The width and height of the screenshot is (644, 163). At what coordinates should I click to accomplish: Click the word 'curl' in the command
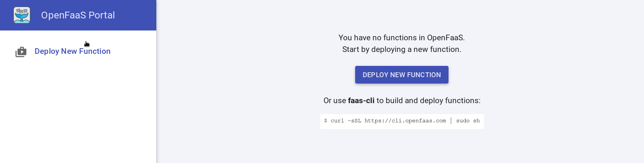coord(337,121)
